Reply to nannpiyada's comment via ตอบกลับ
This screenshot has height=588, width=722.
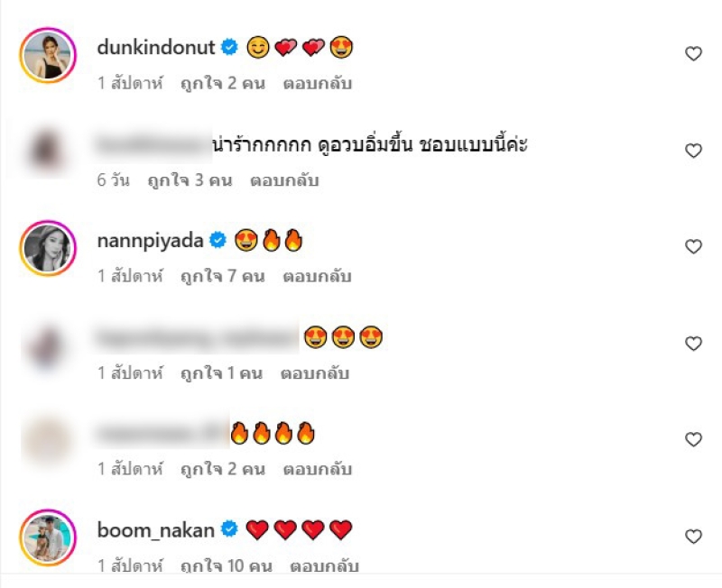(318, 276)
